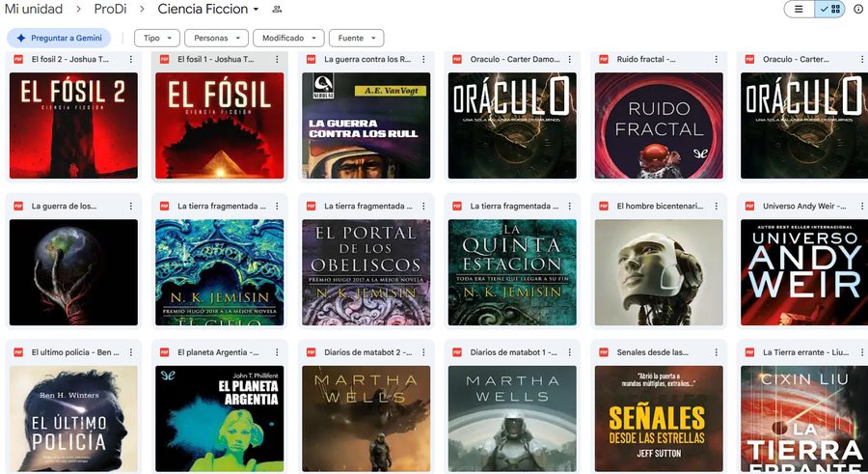Select La Tierra errante cover thumbnail
The image size is (868, 474).
[x=804, y=419]
